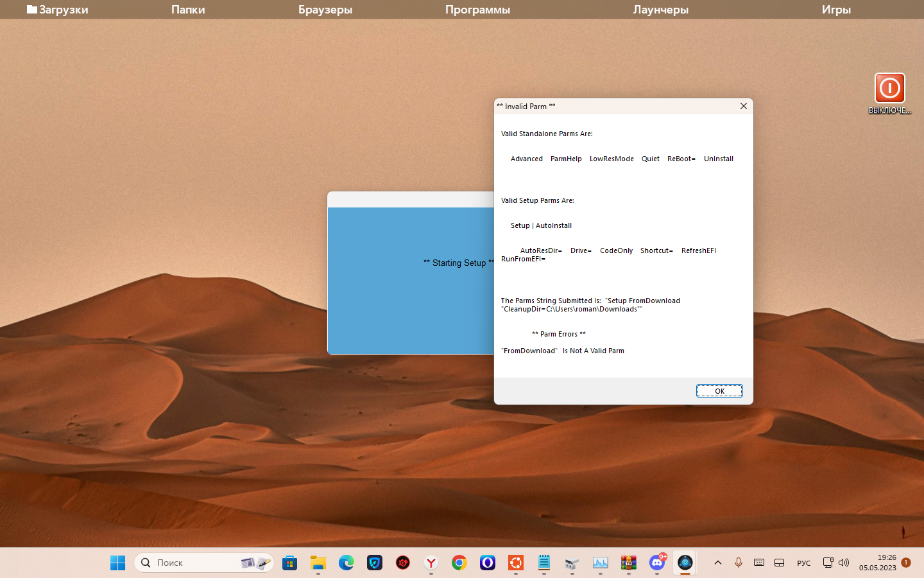The width and height of the screenshot is (924, 578).
Task: Click the Starting Setup window title bar
Action: 411,199
